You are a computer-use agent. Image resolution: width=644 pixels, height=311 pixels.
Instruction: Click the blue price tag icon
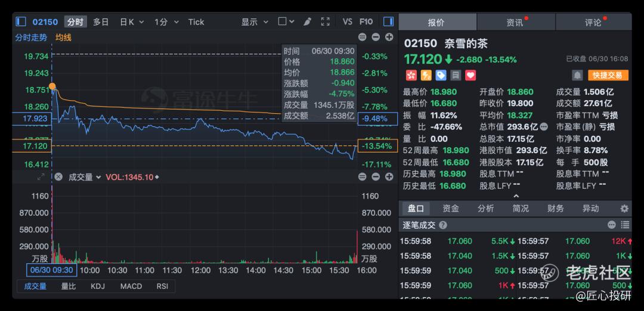[x=441, y=75]
